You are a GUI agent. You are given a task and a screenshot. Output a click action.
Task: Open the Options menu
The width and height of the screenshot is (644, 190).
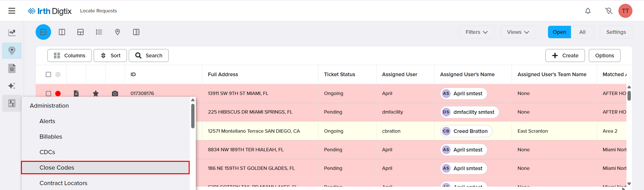point(605,56)
